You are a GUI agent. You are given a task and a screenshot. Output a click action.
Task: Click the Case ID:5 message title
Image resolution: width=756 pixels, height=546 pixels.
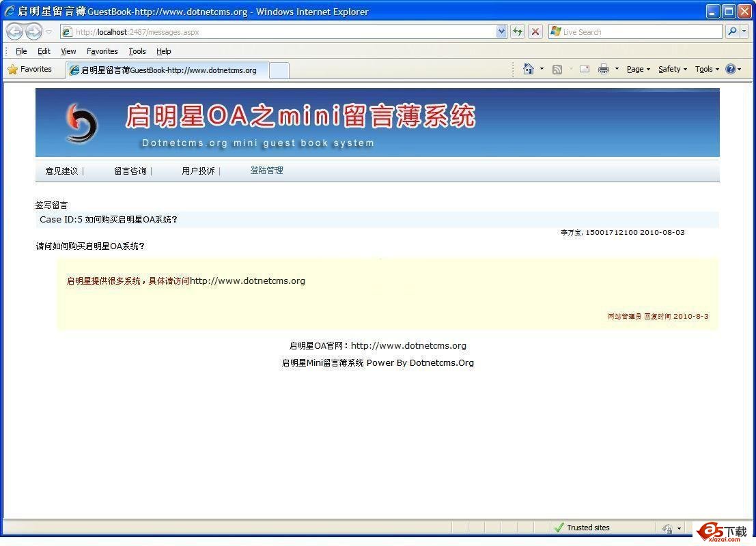point(109,220)
